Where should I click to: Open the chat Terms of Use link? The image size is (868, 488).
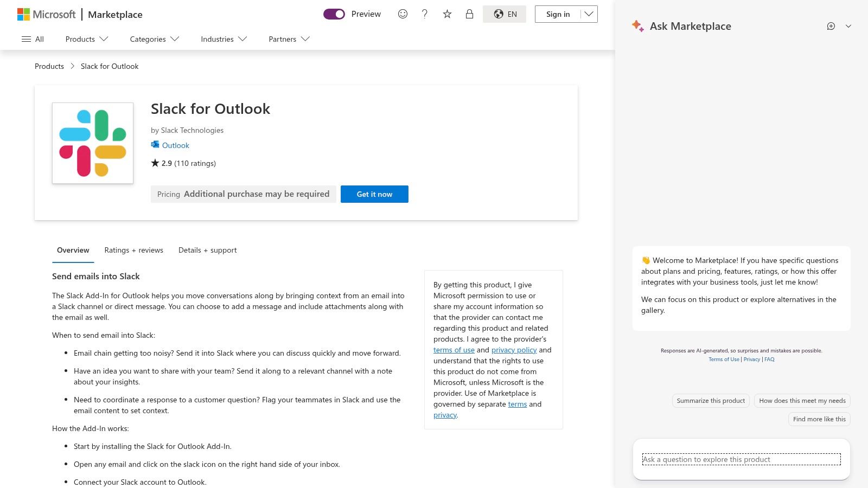click(724, 359)
